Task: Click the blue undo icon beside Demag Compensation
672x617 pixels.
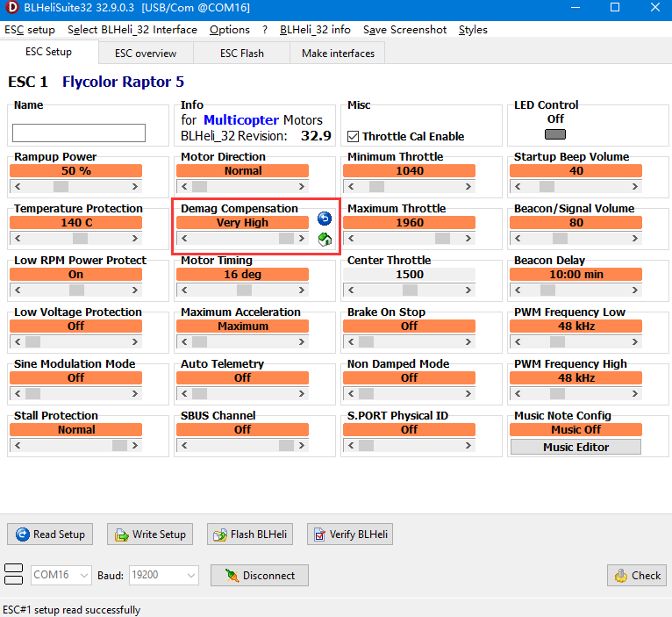Action: pos(324,219)
